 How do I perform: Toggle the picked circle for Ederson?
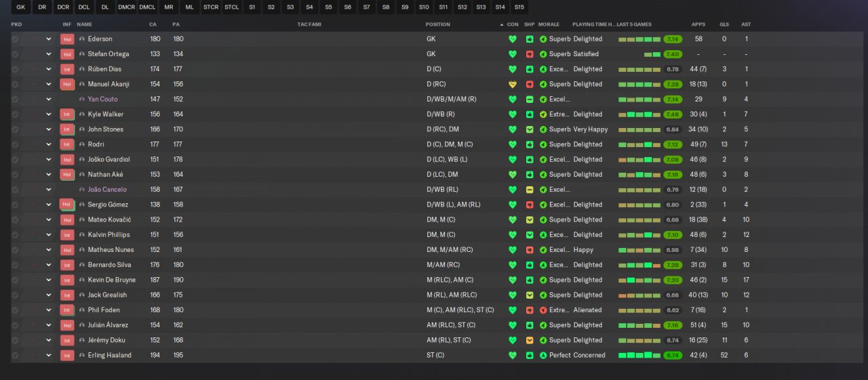15,39
